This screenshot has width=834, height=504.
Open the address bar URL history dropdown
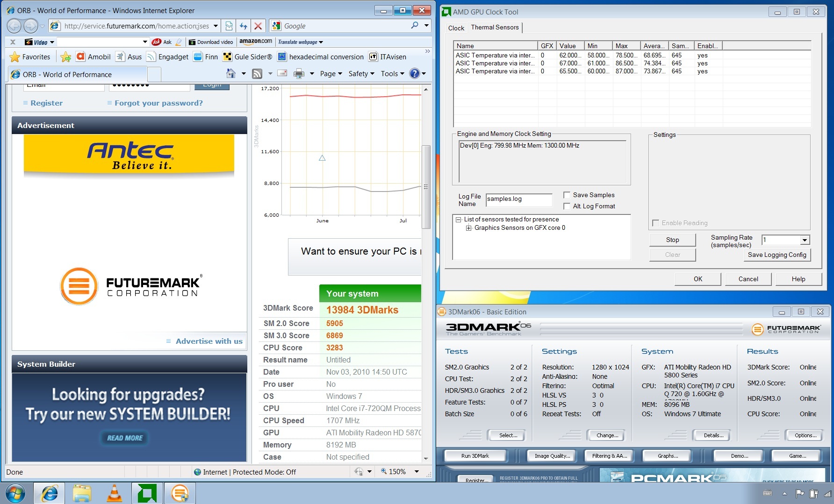(216, 26)
